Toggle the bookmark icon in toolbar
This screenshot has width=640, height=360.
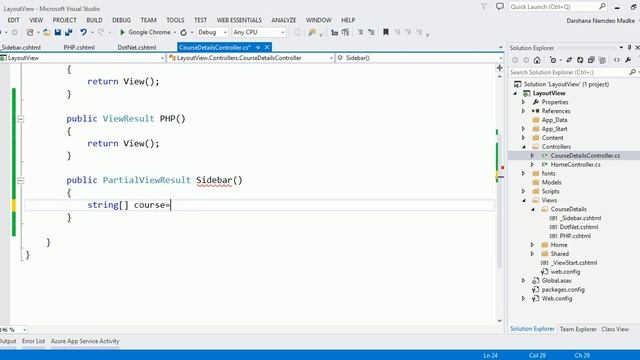click(386, 32)
